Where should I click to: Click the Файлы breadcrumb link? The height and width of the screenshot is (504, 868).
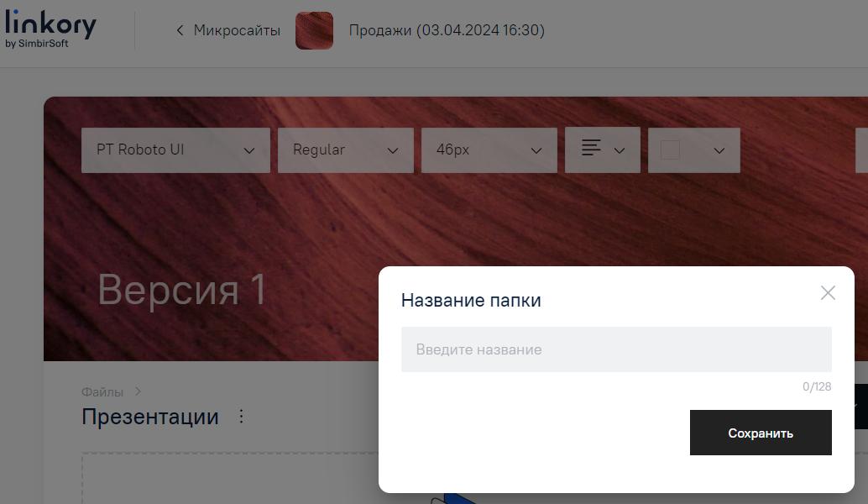(101, 391)
